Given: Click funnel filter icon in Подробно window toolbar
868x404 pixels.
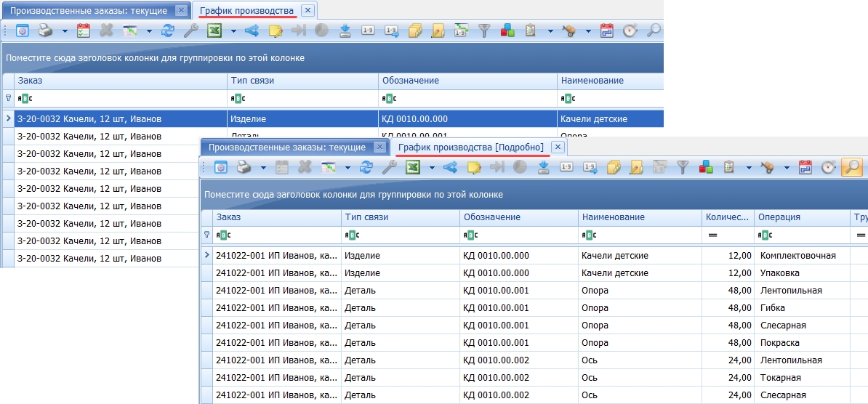Looking at the screenshot, I should [684, 167].
